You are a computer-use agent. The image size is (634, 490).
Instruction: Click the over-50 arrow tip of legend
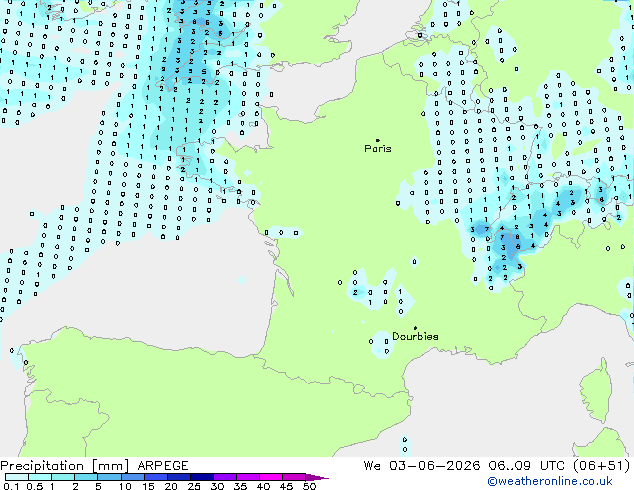click(x=317, y=477)
